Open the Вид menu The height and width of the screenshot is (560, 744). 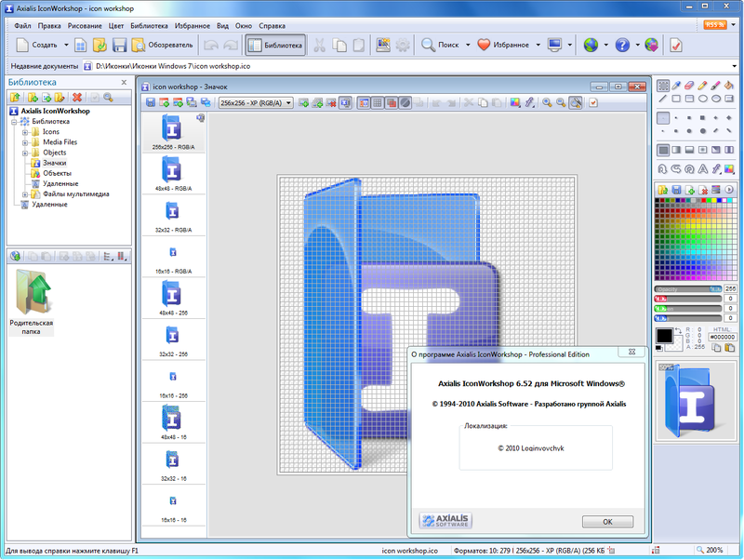[x=222, y=26]
